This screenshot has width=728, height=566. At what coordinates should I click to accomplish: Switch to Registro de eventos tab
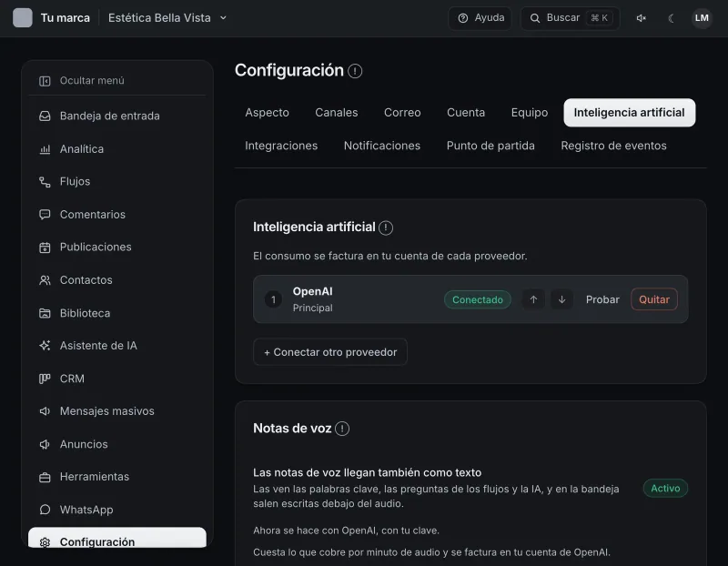click(613, 146)
